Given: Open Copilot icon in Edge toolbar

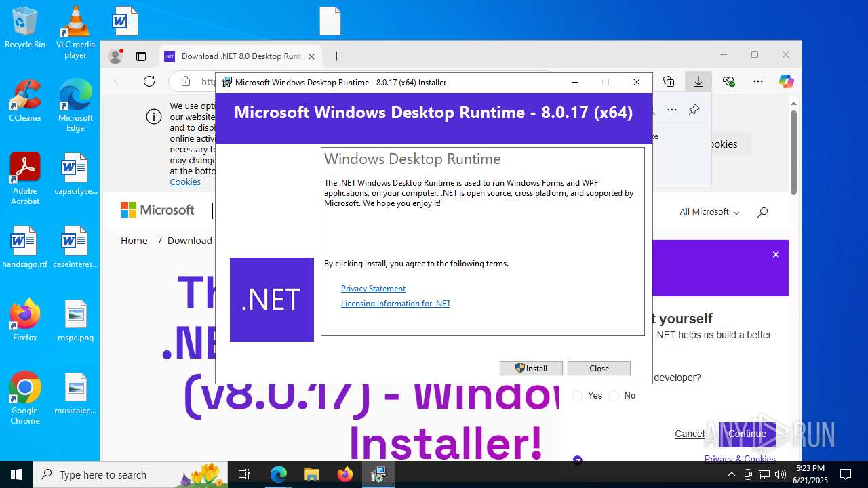Looking at the screenshot, I should tap(787, 81).
